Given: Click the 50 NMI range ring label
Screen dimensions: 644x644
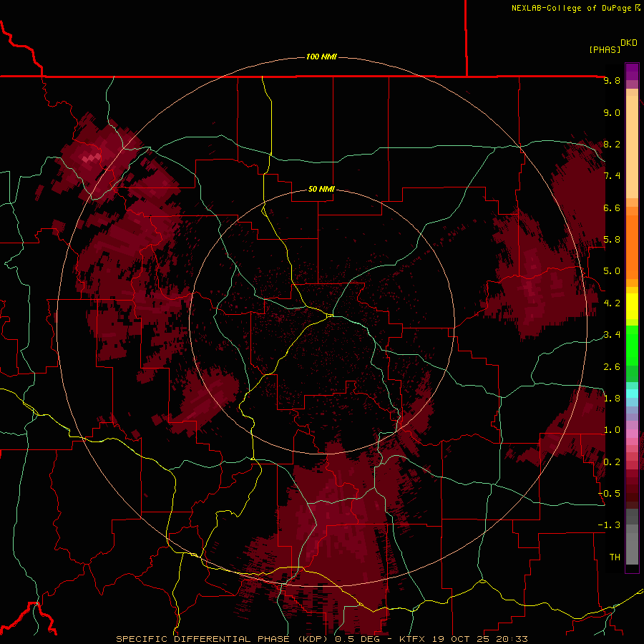Looking at the screenshot, I should coord(321,189).
